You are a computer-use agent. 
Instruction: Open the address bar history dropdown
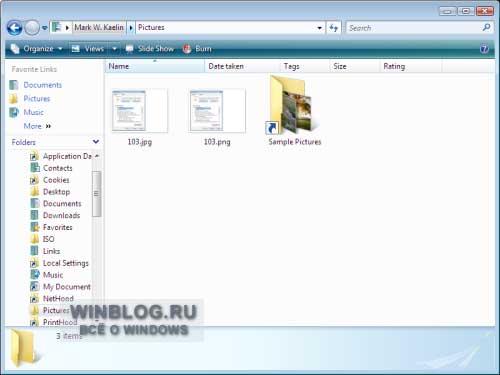point(319,28)
